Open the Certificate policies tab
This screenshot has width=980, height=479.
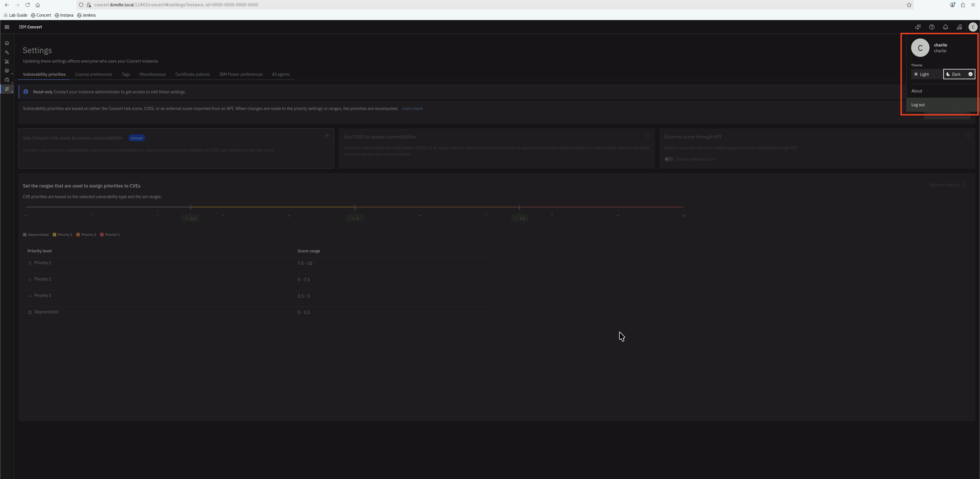192,74
